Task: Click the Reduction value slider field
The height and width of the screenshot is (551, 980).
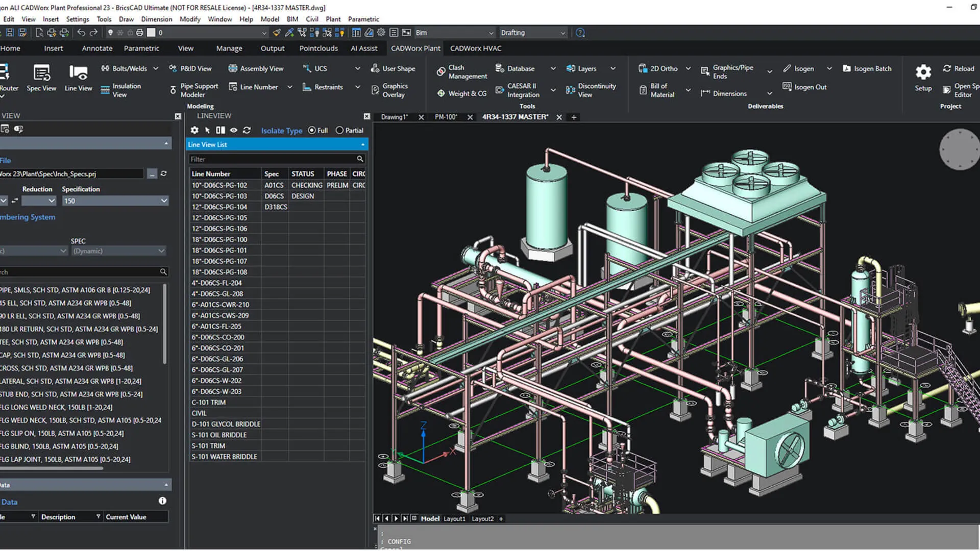Action: coord(39,201)
